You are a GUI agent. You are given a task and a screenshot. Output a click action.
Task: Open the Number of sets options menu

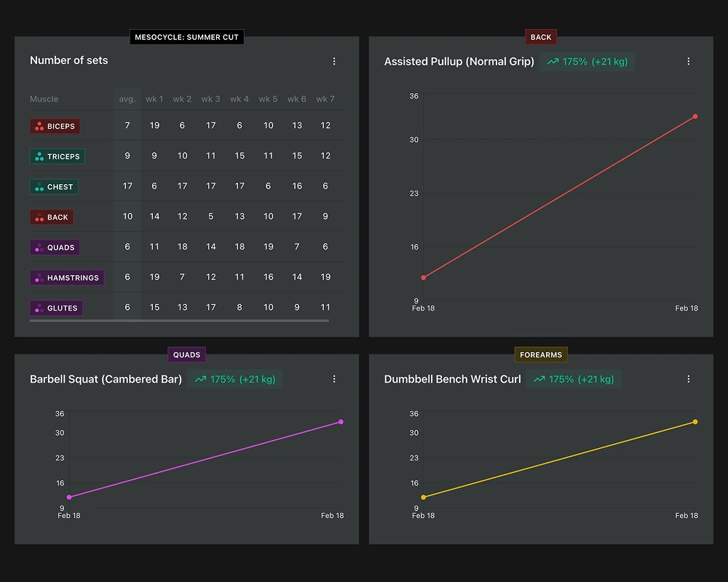pos(334,61)
